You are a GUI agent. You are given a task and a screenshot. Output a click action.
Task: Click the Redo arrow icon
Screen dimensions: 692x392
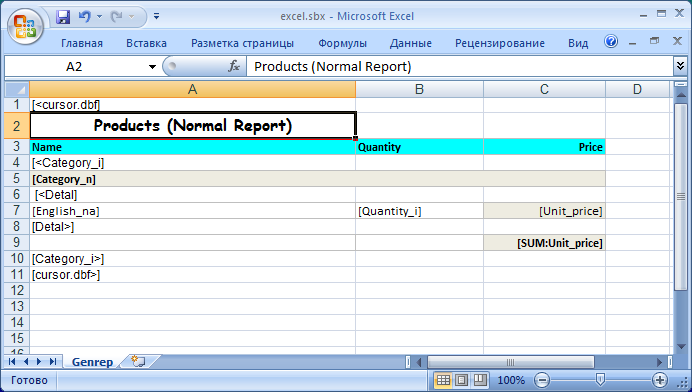coord(116,17)
